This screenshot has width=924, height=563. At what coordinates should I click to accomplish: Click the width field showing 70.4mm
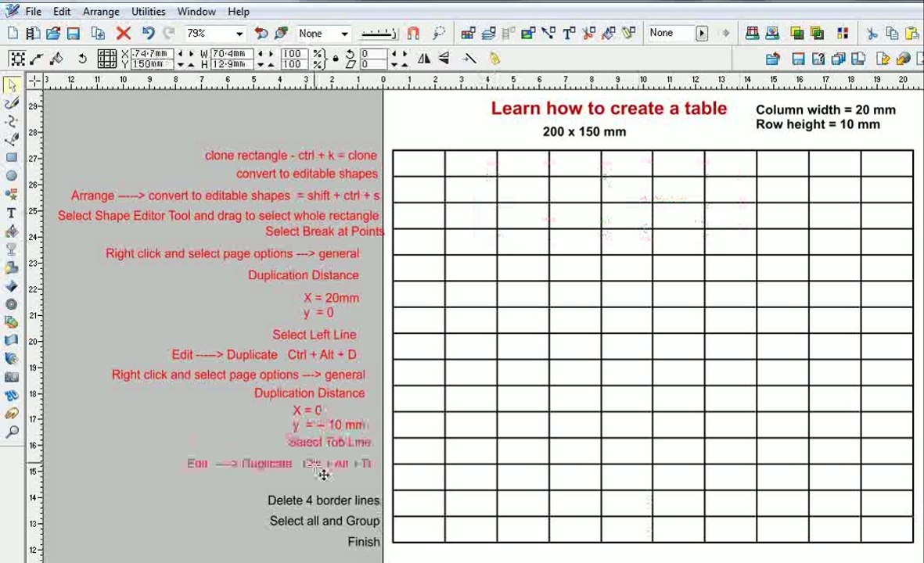(x=232, y=53)
